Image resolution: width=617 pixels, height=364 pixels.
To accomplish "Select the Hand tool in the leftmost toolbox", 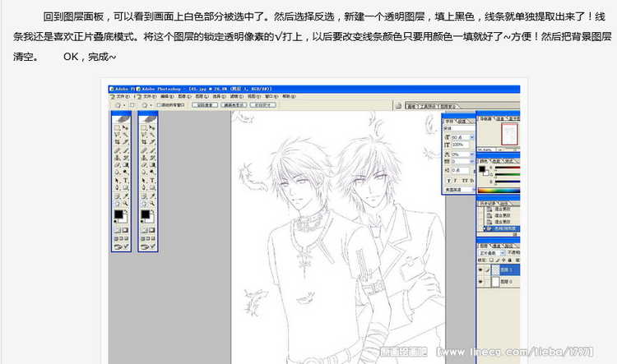I will [118, 203].
